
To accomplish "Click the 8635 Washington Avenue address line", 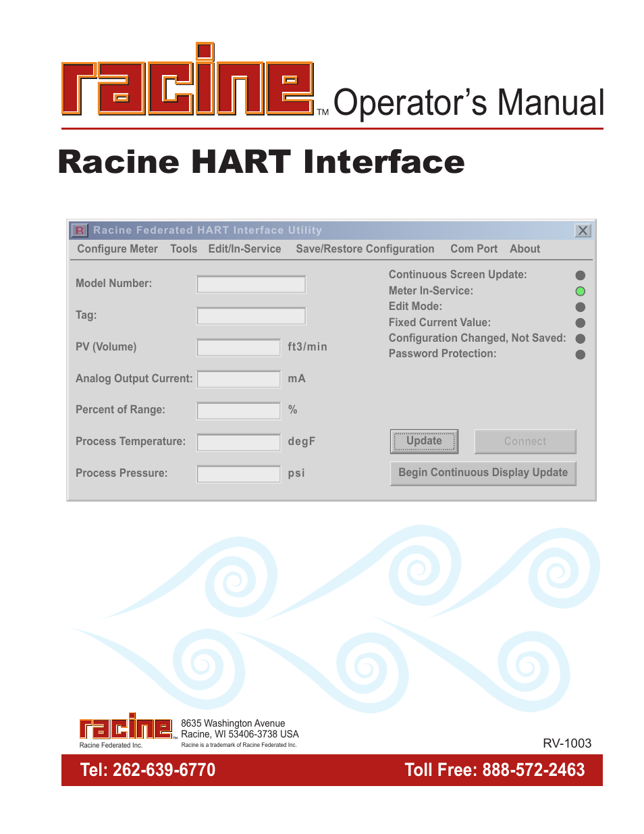I will point(233,723).
